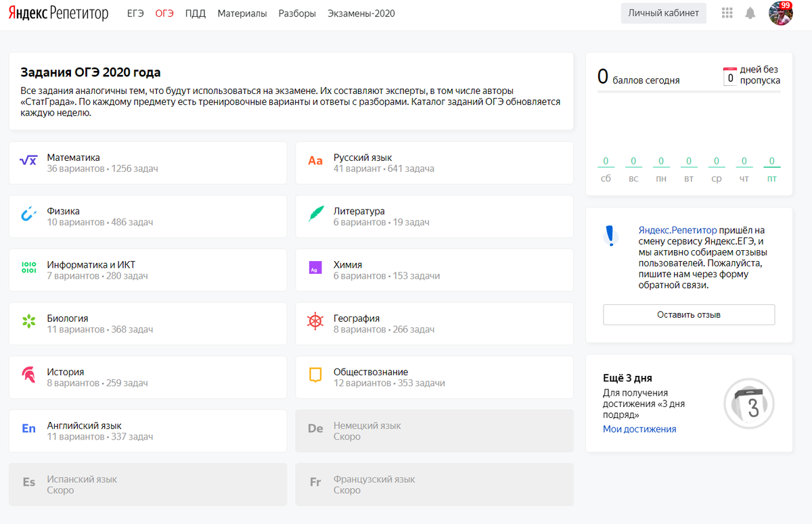Open the Мои достижения link

pyautogui.click(x=639, y=429)
